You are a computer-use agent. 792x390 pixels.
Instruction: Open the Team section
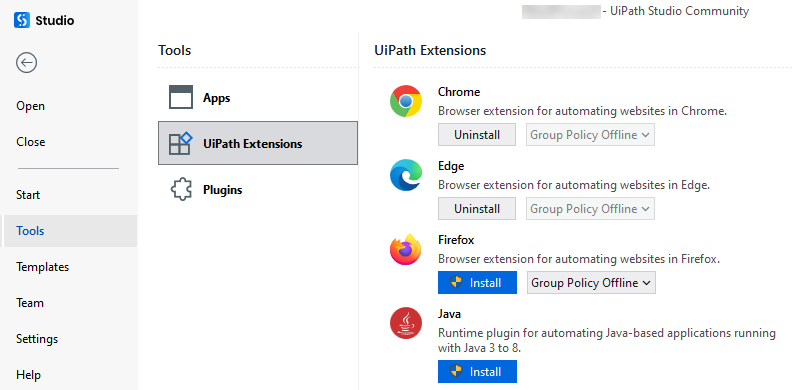pos(30,303)
